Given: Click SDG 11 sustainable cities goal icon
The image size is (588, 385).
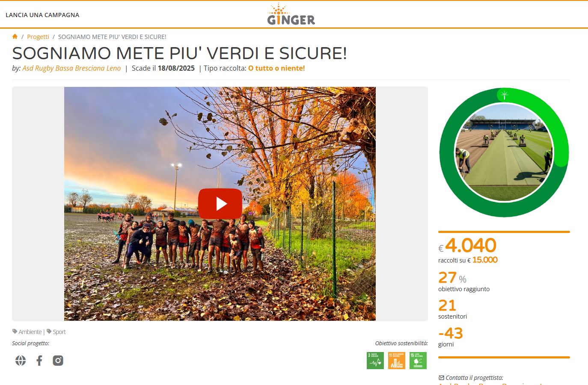Looking at the screenshot, I should (x=397, y=361).
